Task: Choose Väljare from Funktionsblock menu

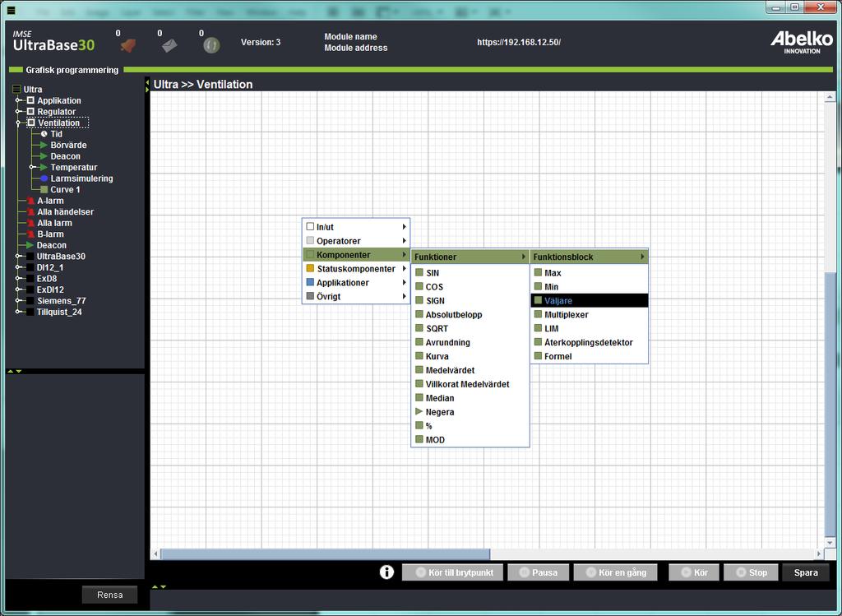Action: 589,301
